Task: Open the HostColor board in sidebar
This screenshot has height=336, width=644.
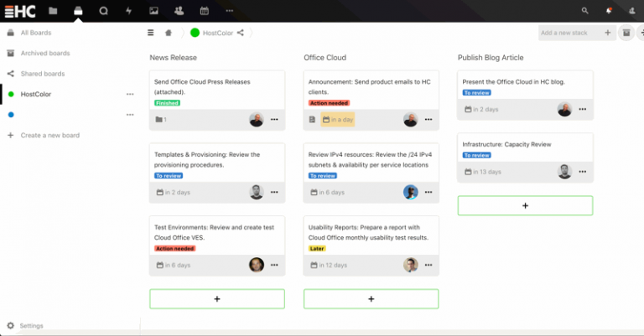Action: (x=36, y=95)
